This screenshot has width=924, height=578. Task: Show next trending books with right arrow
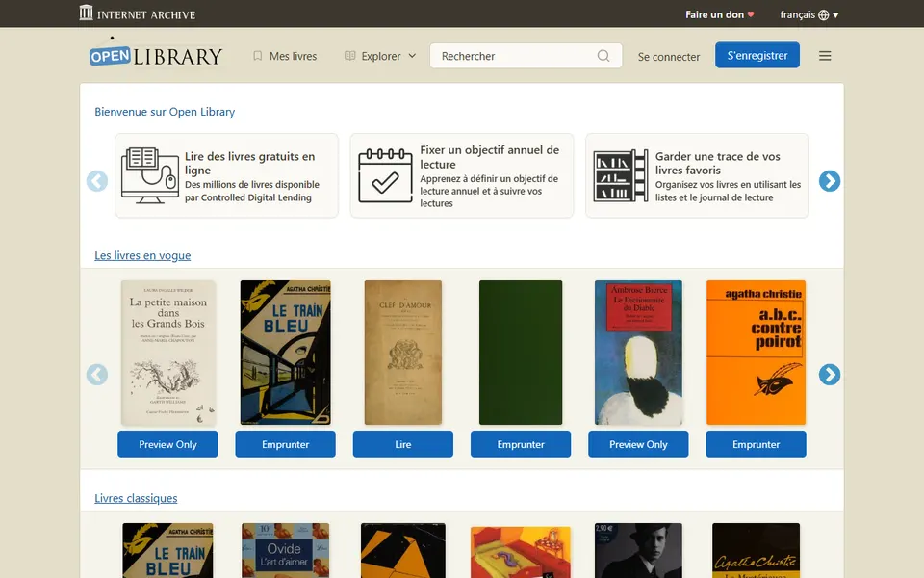tap(829, 374)
